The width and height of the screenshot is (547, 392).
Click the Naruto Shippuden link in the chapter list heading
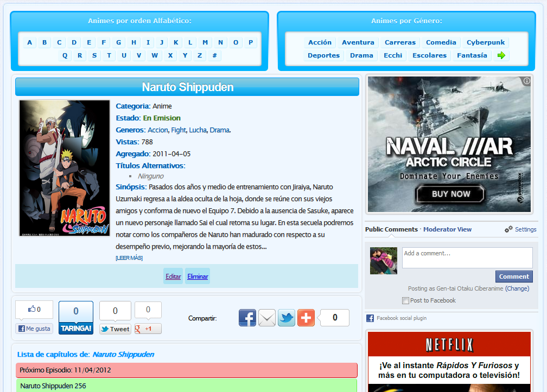point(123,355)
